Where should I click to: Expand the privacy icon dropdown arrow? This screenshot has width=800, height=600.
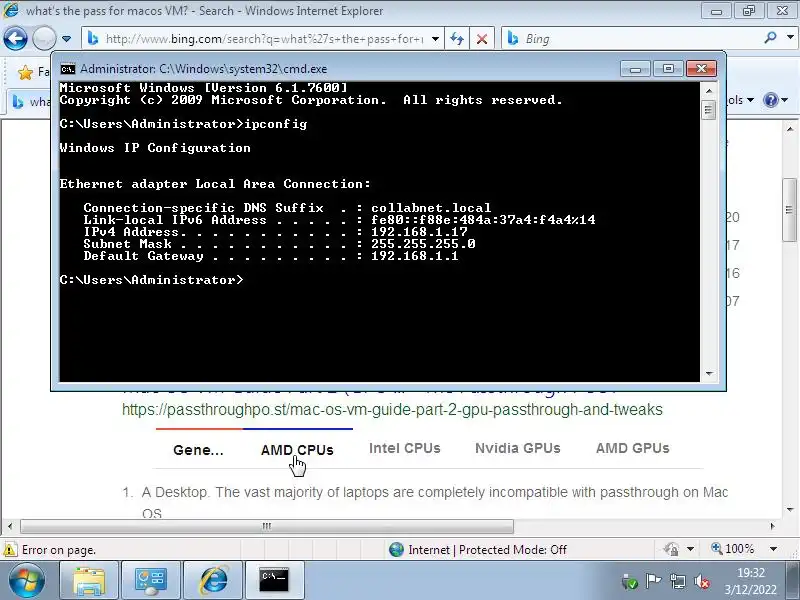690,549
